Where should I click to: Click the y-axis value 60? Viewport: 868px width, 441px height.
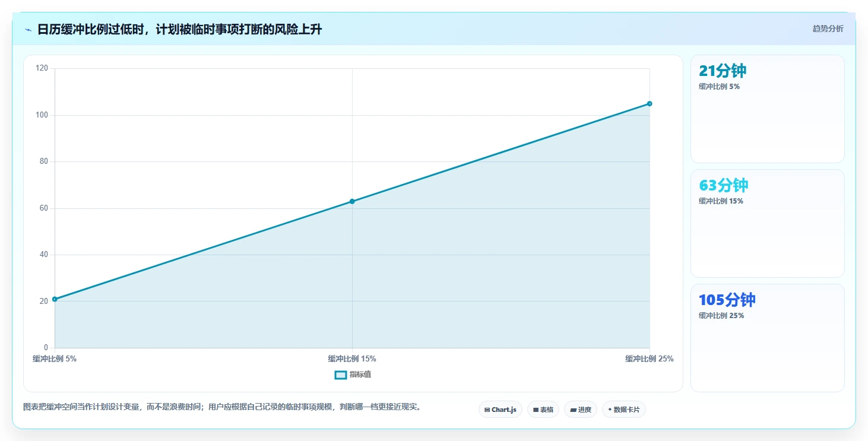[44, 208]
